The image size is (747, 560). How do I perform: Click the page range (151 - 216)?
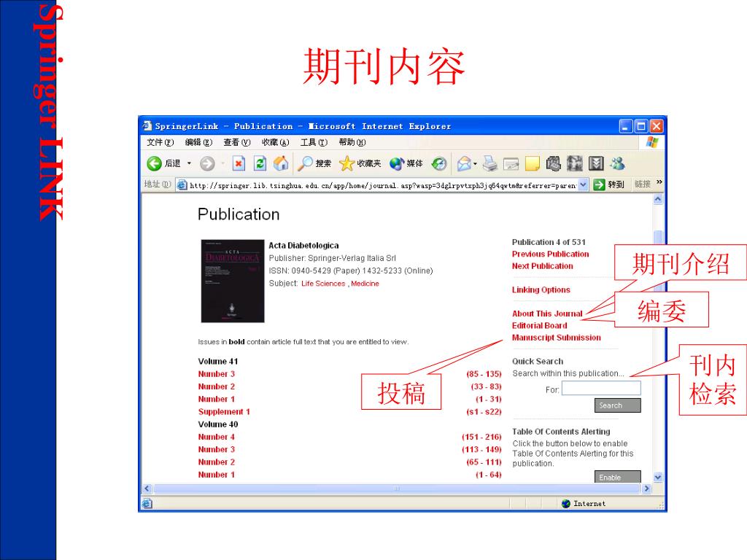coord(481,437)
